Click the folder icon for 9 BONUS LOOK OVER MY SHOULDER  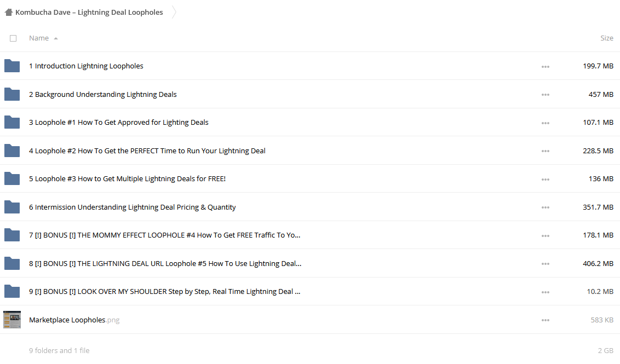point(12,292)
